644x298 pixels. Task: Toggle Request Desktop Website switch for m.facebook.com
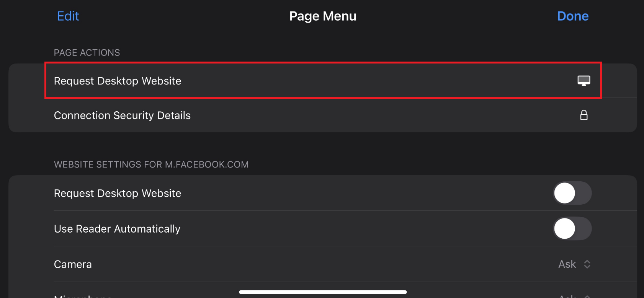[572, 193]
